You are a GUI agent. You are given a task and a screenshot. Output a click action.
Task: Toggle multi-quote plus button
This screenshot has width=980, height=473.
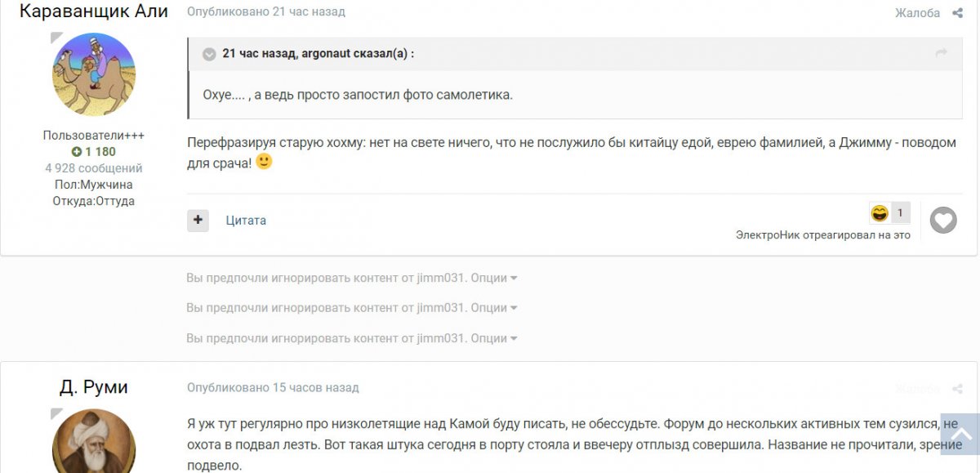(x=198, y=220)
